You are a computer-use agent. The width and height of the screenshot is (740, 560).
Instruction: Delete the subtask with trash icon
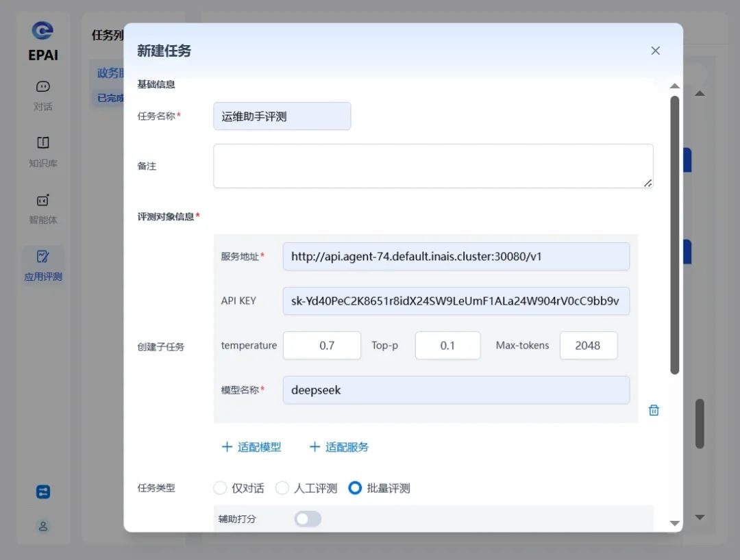(654, 410)
